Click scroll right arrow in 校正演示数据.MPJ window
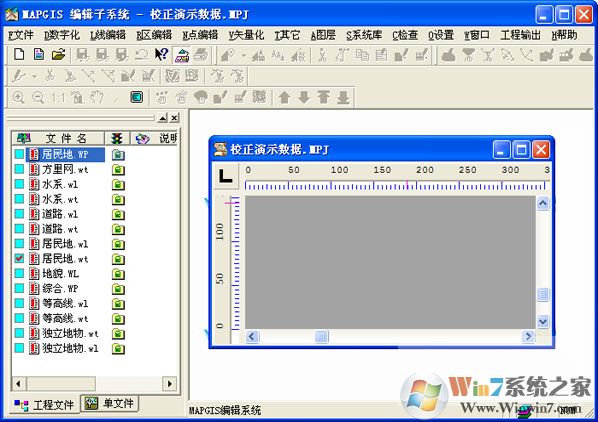Image resolution: width=598 pixels, height=422 pixels. point(528,336)
